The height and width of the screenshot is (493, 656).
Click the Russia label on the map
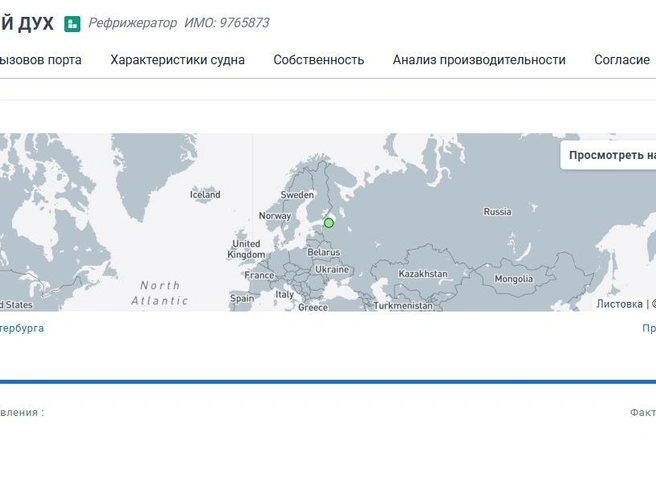[497, 212]
